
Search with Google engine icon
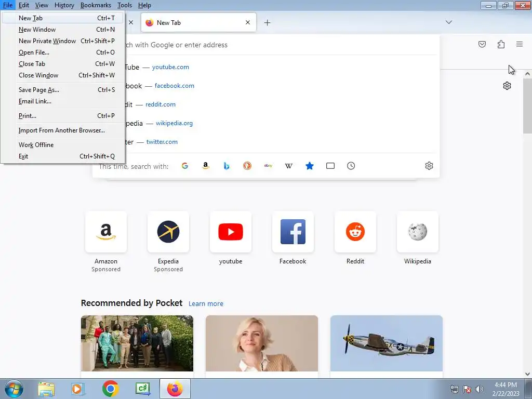[x=185, y=166]
